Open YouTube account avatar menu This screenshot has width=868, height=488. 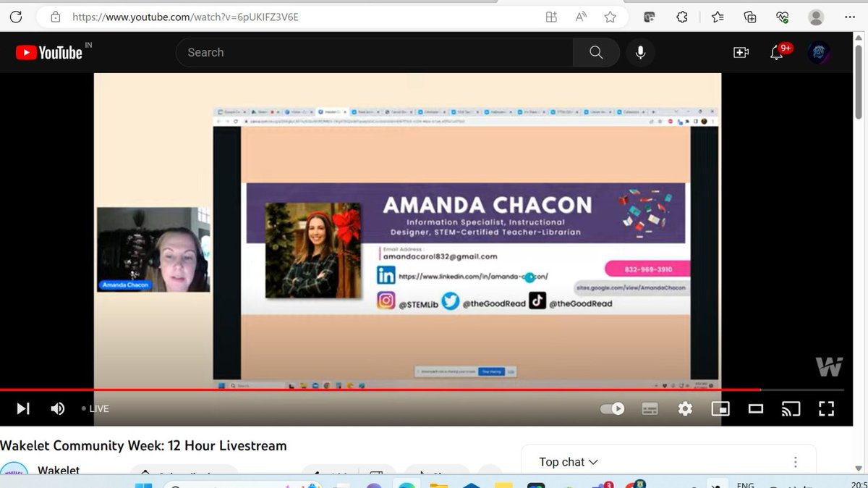[x=819, y=52]
